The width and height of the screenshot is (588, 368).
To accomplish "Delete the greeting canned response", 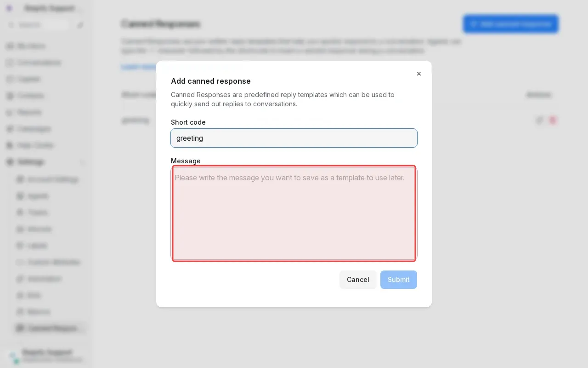I will pos(553,120).
